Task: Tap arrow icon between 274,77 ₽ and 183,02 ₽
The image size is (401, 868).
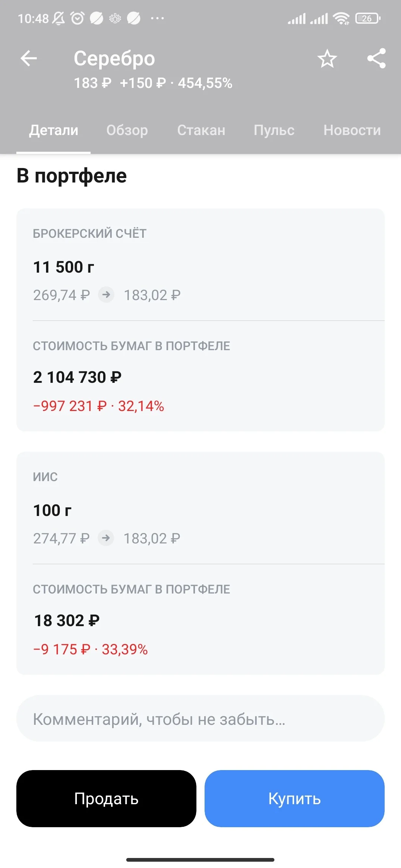Action: point(106,538)
